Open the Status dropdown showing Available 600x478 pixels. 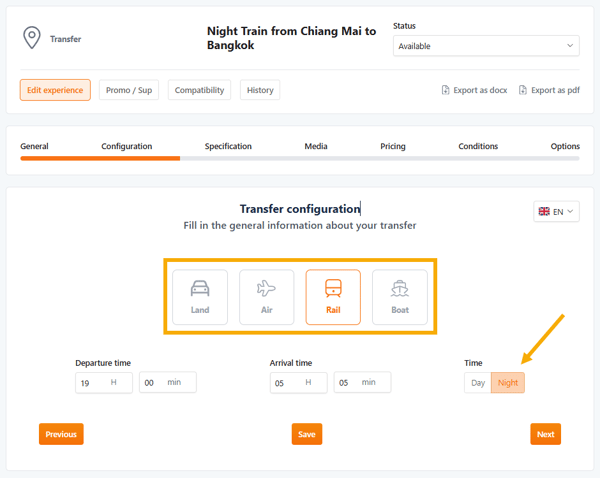point(486,46)
